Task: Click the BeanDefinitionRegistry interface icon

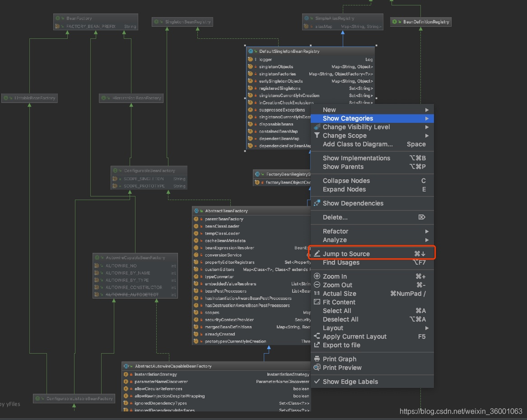Action: pyautogui.click(x=395, y=22)
